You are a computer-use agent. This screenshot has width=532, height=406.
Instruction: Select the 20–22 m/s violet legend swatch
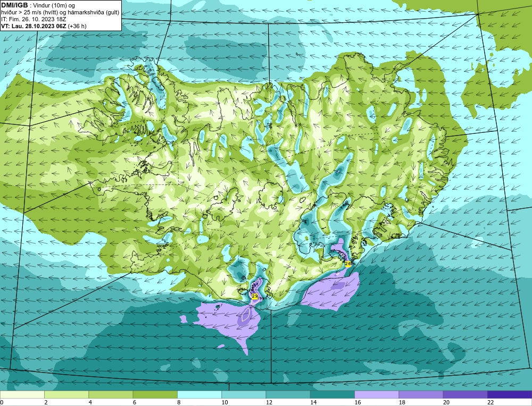[x=465, y=395]
